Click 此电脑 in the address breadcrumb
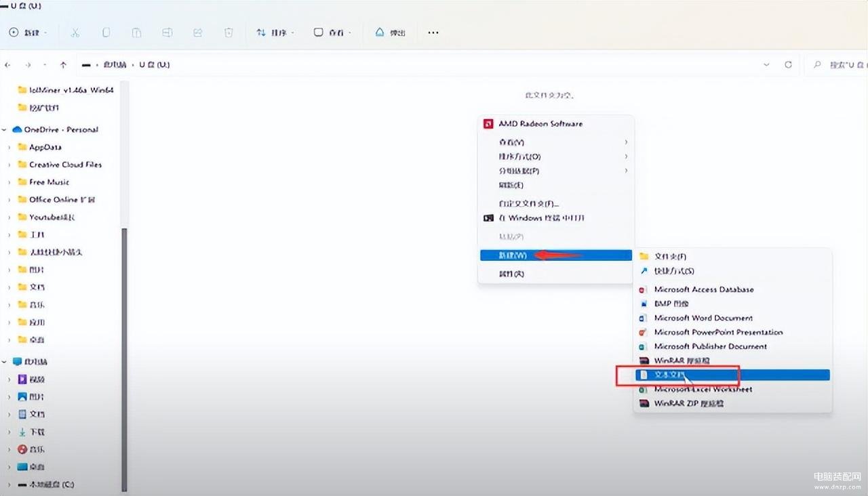Screen dimensions: 868x496 pyautogui.click(x=115, y=65)
